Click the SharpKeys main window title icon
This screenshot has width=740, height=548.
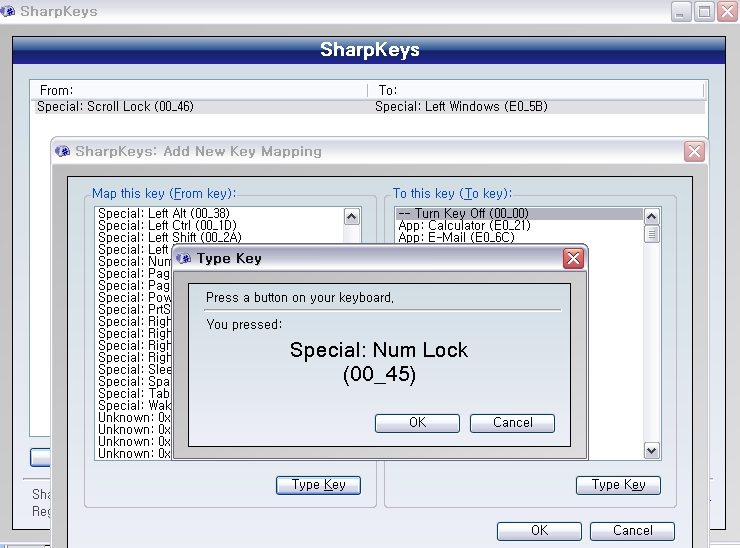(8, 11)
